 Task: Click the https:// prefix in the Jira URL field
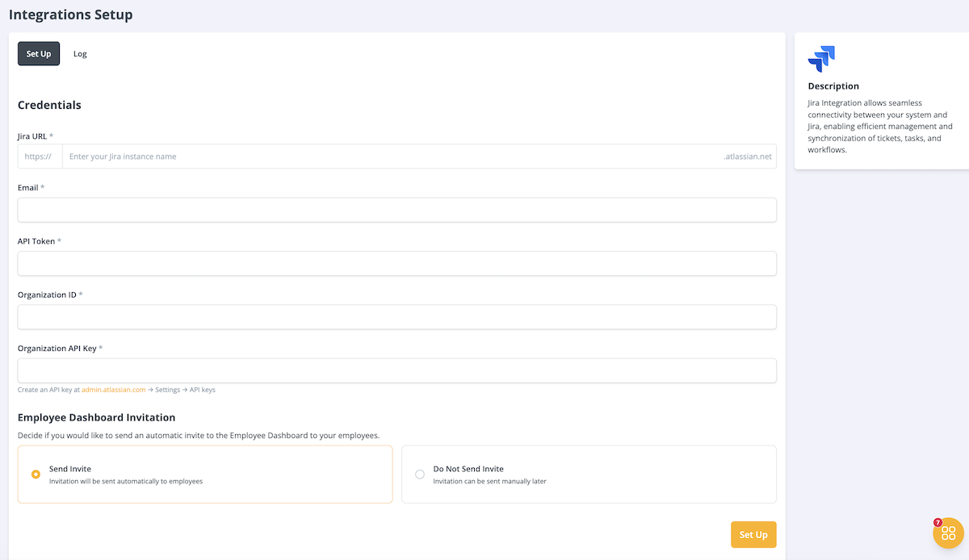click(36, 156)
